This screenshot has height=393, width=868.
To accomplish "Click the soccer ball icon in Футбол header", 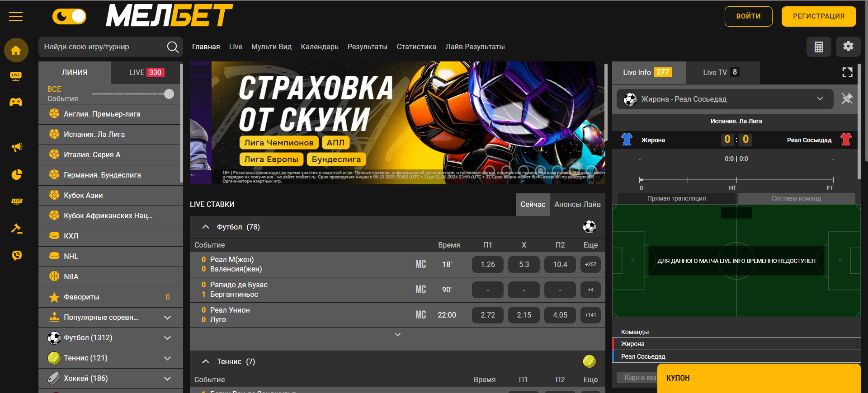I will pyautogui.click(x=589, y=227).
